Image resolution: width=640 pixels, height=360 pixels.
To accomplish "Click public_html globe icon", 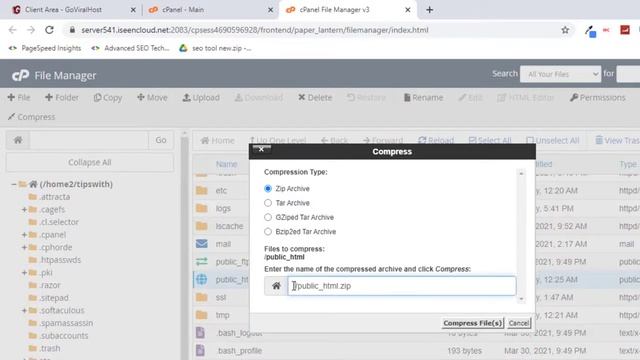I will 202,279.
